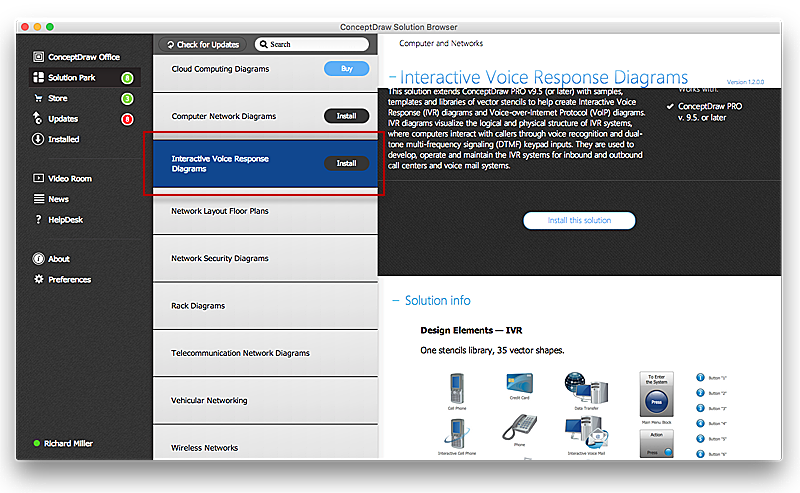Select Computer Network Diagrams row
Viewport: 800px width, 493px height.
265,116
